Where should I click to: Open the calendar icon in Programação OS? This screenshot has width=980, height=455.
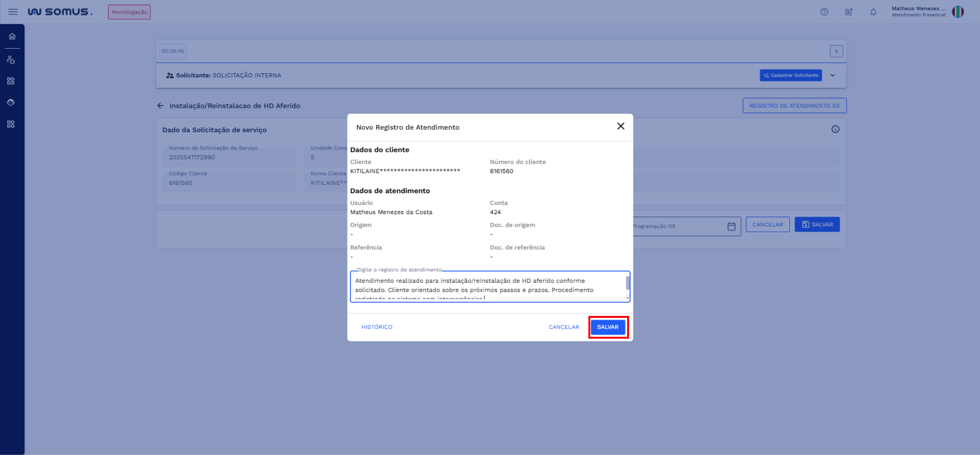pos(731,227)
